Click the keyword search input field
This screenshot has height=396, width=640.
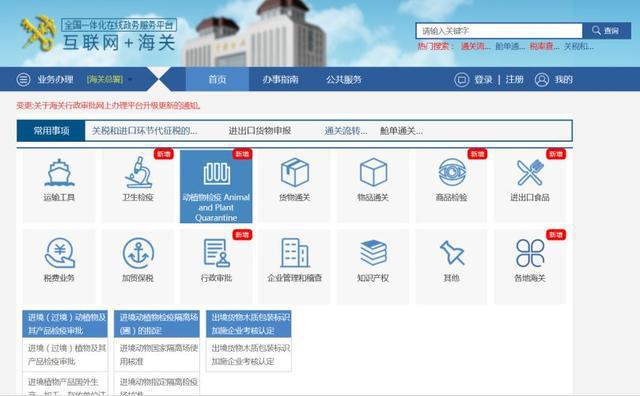(499, 31)
